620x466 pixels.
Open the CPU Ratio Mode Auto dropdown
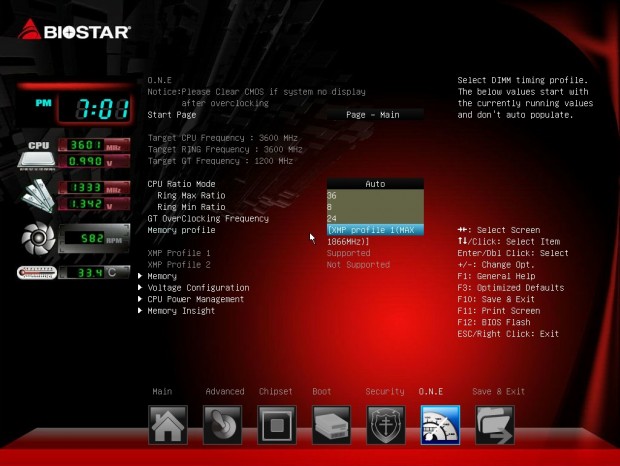click(x=375, y=184)
